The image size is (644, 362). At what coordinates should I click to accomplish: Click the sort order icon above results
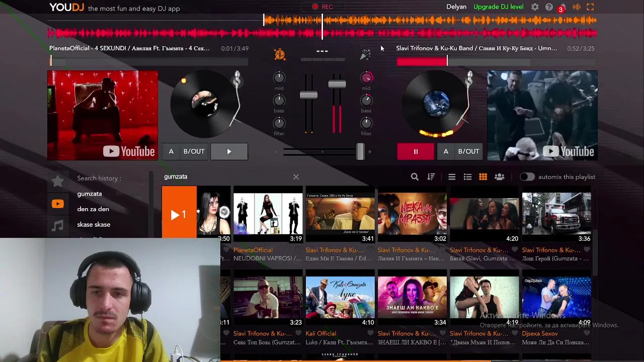[431, 177]
